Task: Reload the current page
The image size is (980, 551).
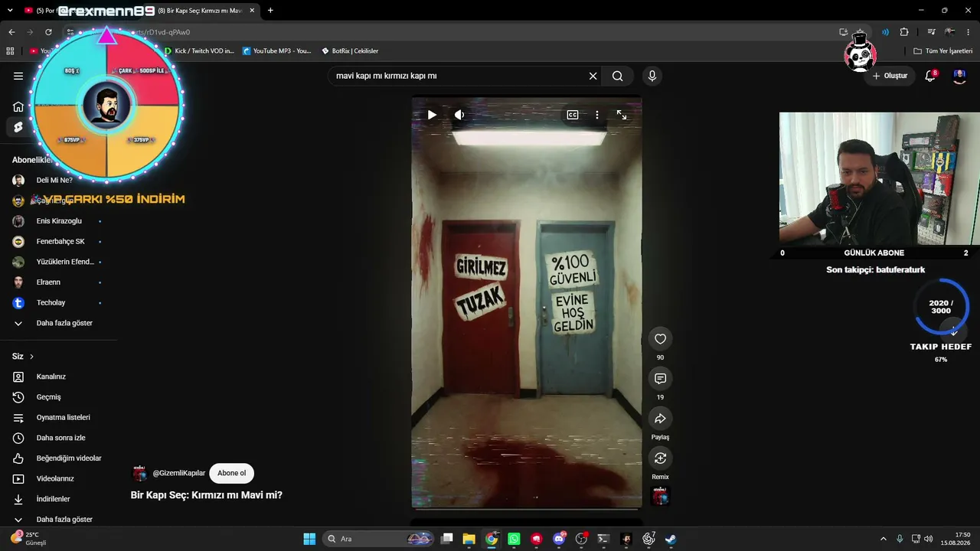Action: click(48, 32)
